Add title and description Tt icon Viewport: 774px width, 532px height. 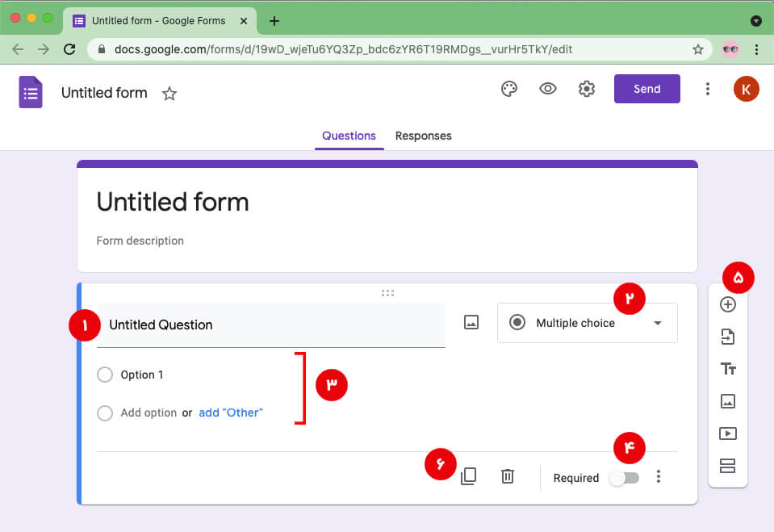pyautogui.click(x=728, y=369)
